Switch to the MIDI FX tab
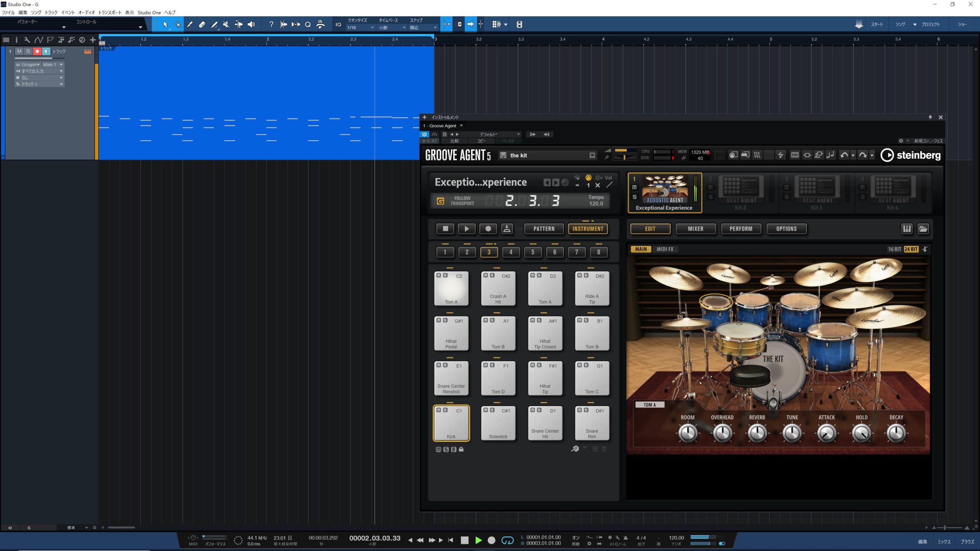Viewport: 980px width, 551px height. pyautogui.click(x=665, y=249)
